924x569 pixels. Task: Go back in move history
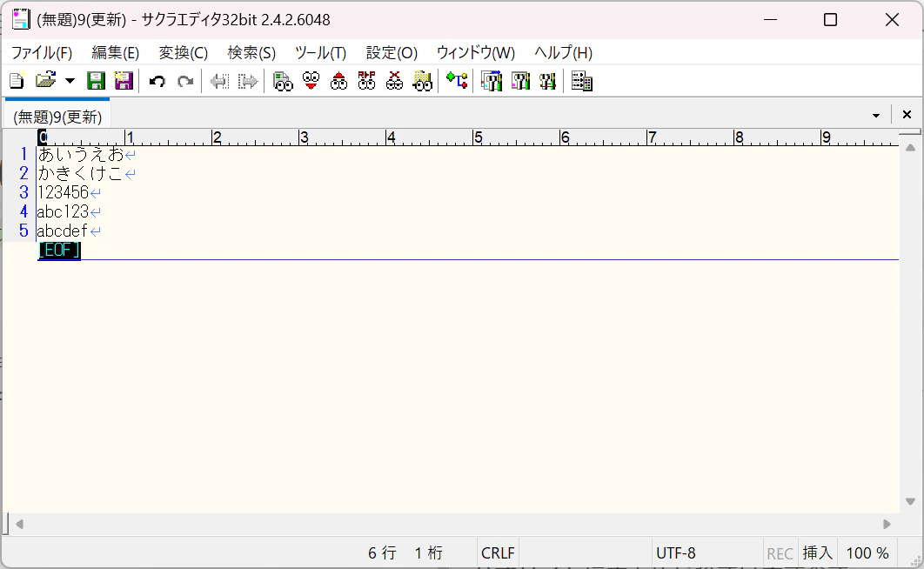[x=220, y=81]
